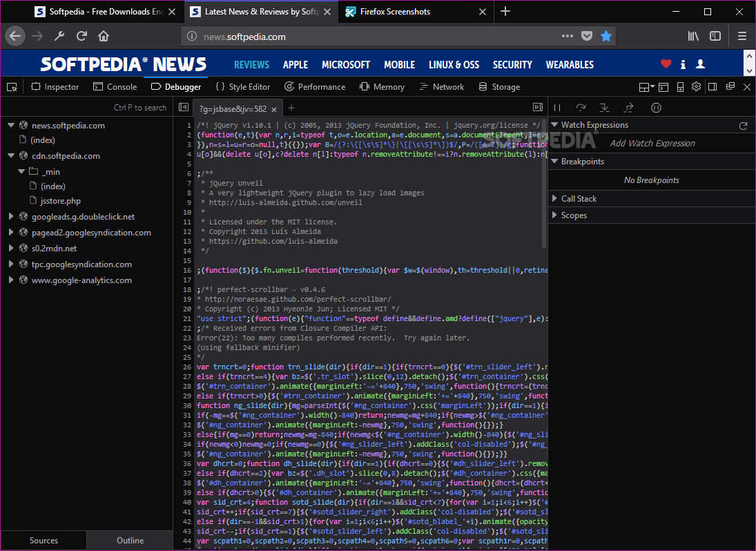Expand s0.2mdn.net sources

click(x=11, y=249)
